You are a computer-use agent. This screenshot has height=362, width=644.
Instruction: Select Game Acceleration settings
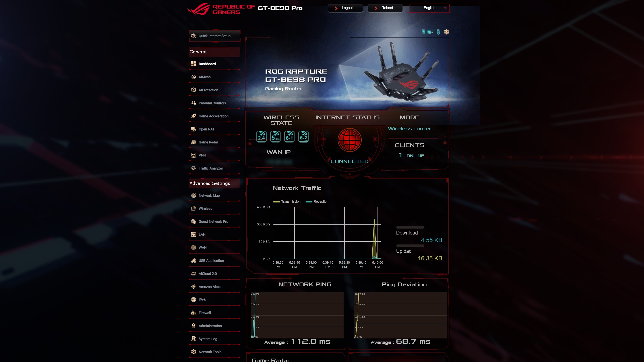click(x=214, y=116)
